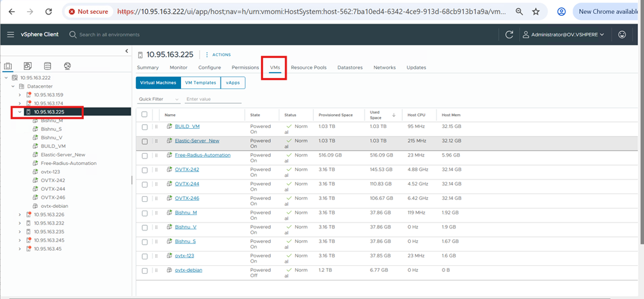Click the Enter value filter field
Viewport: 644px width, 299px height.
pos(213,99)
